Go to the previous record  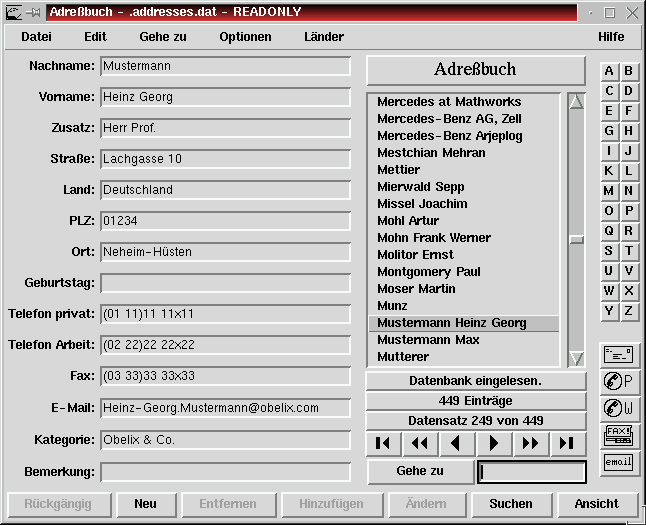(457, 443)
